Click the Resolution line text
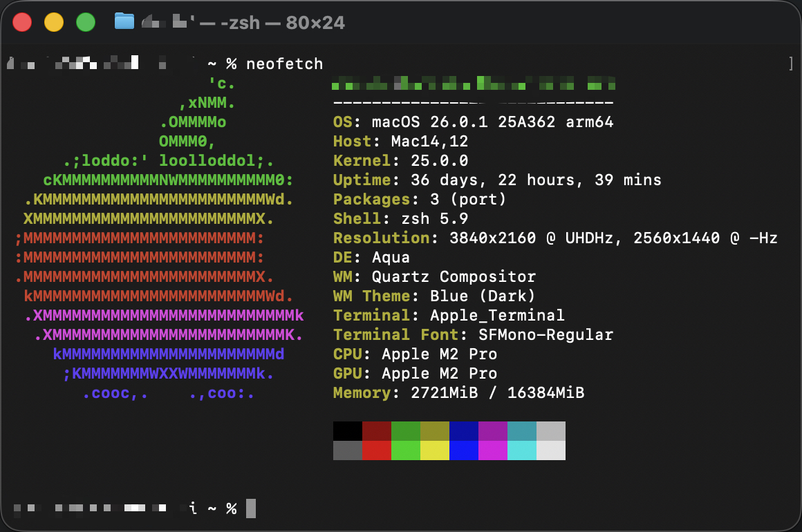This screenshot has width=802, height=532. (554, 238)
